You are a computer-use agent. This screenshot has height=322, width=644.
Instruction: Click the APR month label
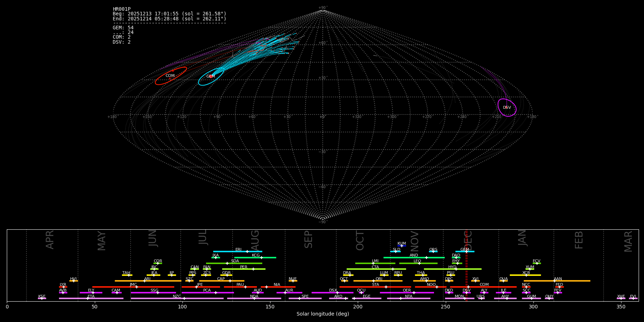pos(50,240)
